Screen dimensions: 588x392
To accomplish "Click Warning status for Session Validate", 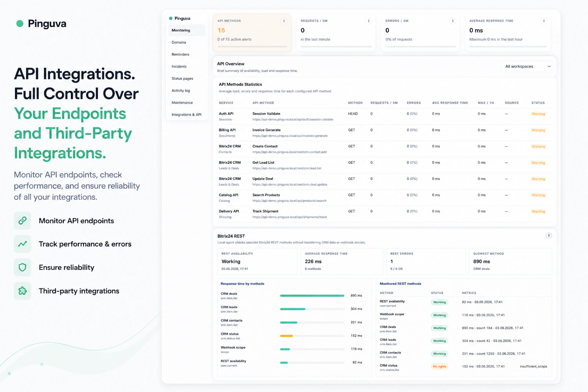I will [x=538, y=114].
